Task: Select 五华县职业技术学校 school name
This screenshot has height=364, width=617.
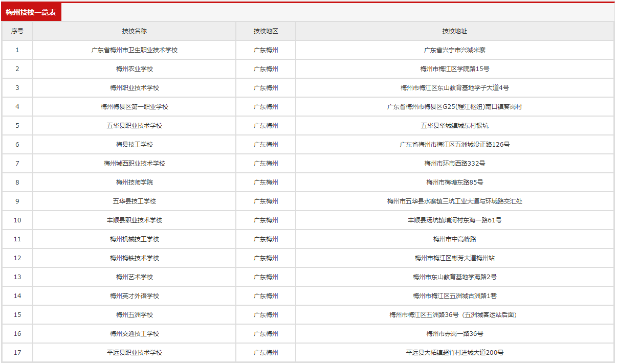Action: 135,126
